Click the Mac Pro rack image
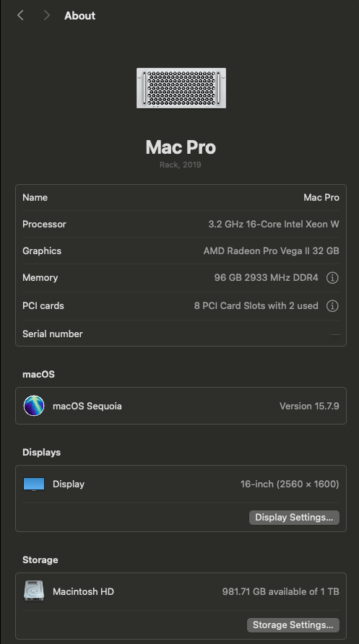The height and width of the screenshot is (644, 359). click(x=181, y=88)
